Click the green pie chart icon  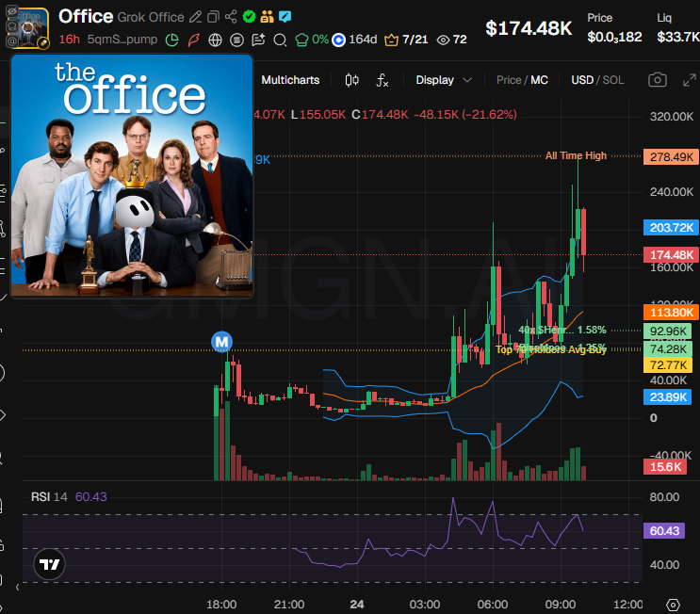tap(171, 40)
